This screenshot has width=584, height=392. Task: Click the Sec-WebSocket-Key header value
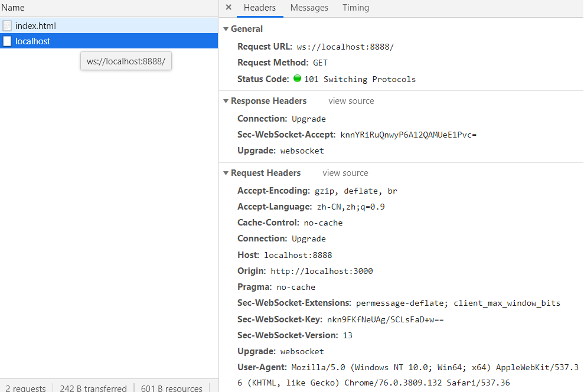[x=385, y=319]
